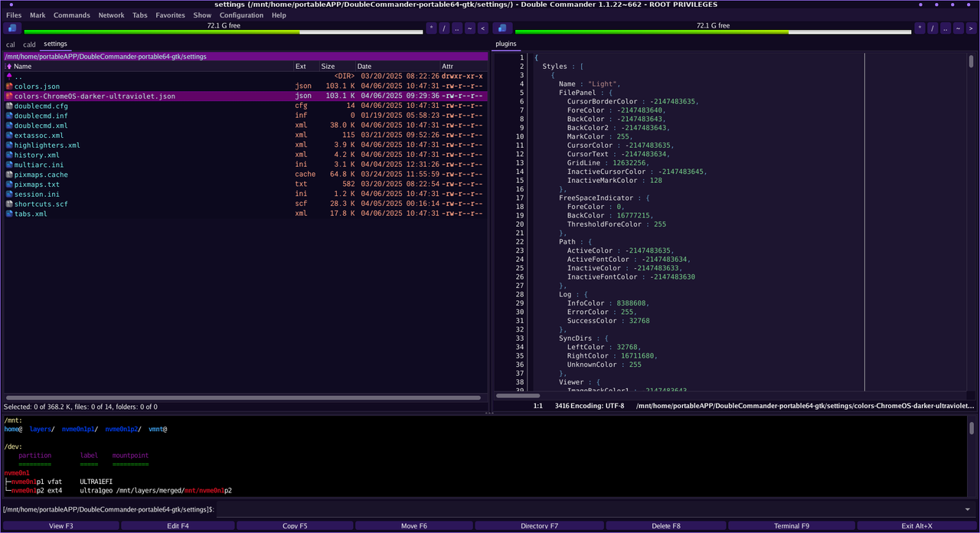Go to root with right panel '/' button
Image resolution: width=980 pixels, height=533 pixels.
pyautogui.click(x=933, y=28)
